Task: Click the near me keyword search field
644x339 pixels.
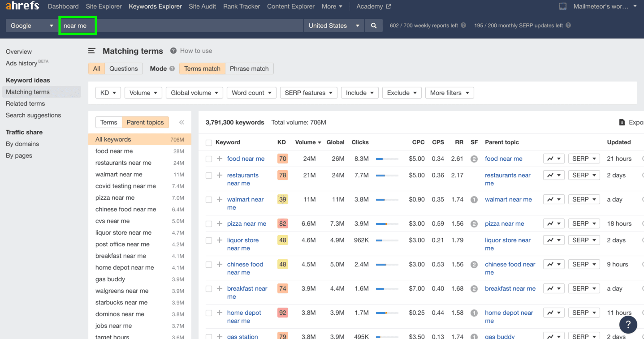Action: point(181,26)
